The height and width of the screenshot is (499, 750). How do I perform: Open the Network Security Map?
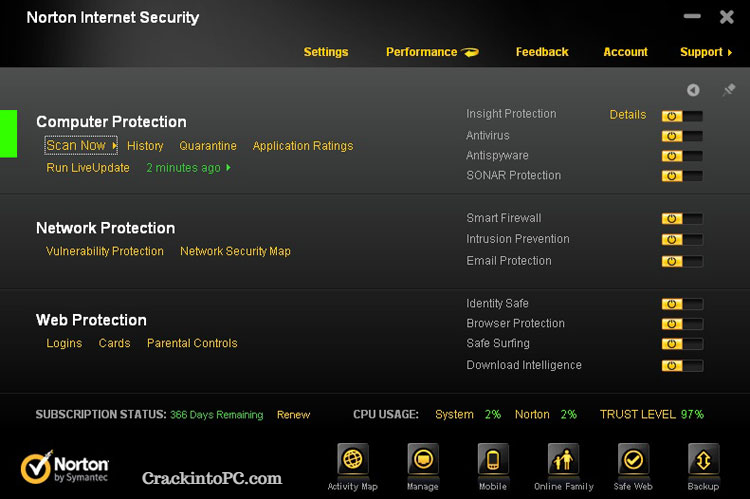pyautogui.click(x=235, y=251)
